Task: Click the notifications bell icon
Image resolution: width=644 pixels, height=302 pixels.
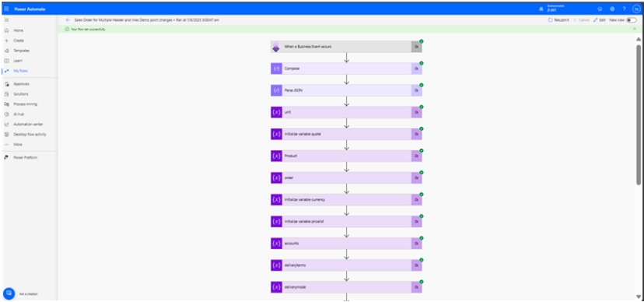Action: pos(541,9)
